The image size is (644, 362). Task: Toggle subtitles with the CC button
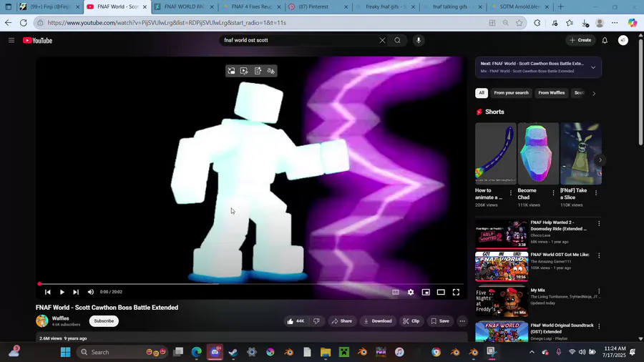(396, 292)
